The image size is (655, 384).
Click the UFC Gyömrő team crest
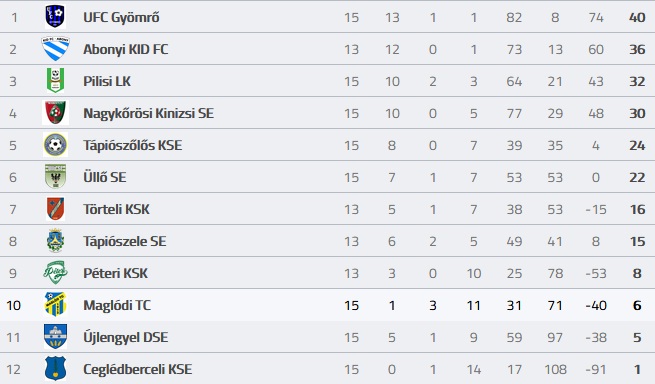pos(55,17)
